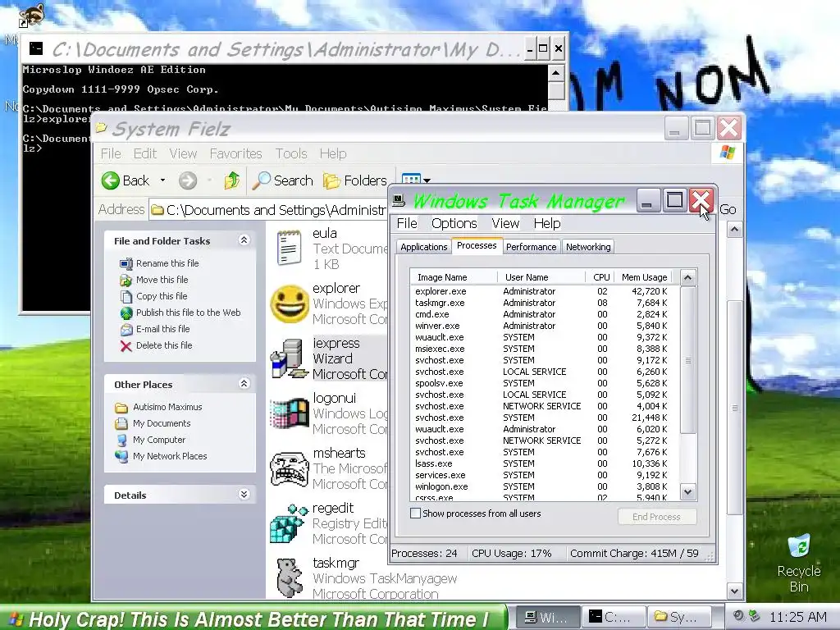Select the winlogon.exe process row
The width and height of the screenshot is (840, 630).
click(x=545, y=487)
